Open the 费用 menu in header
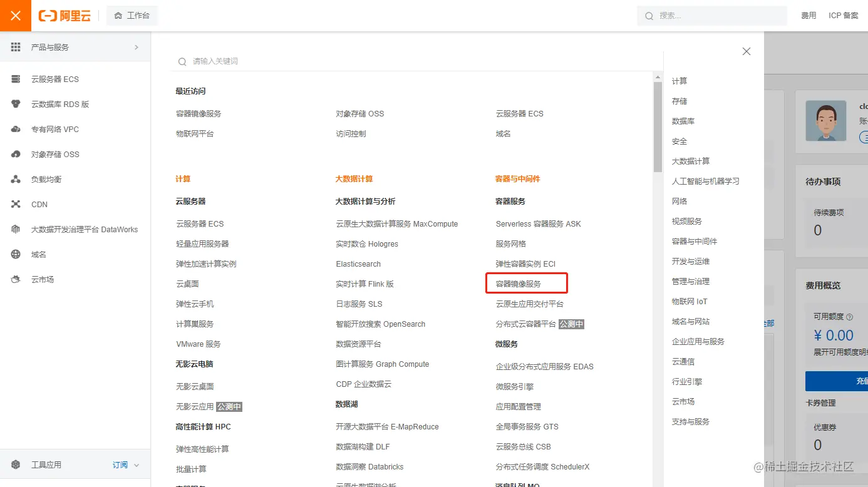Viewport: 868px width, 487px height. coord(809,16)
